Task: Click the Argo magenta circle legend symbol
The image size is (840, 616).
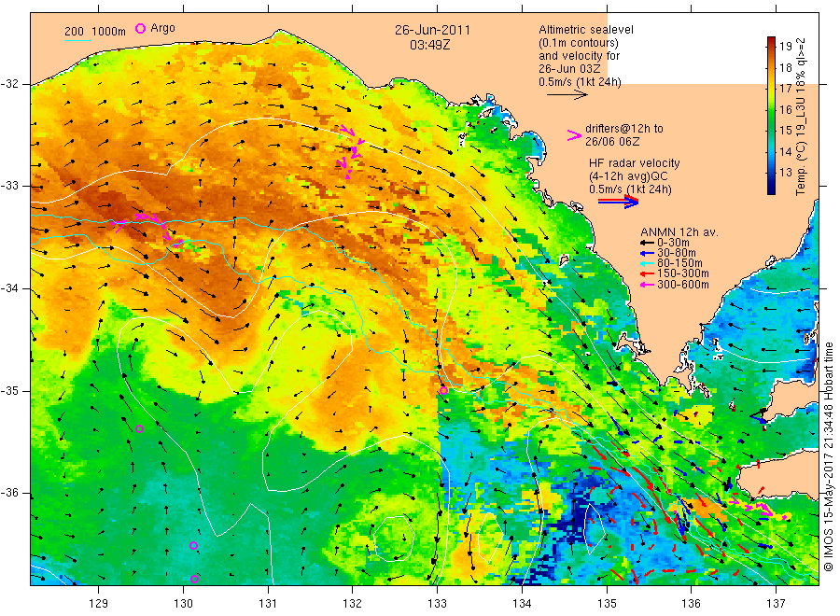Action: tap(140, 28)
